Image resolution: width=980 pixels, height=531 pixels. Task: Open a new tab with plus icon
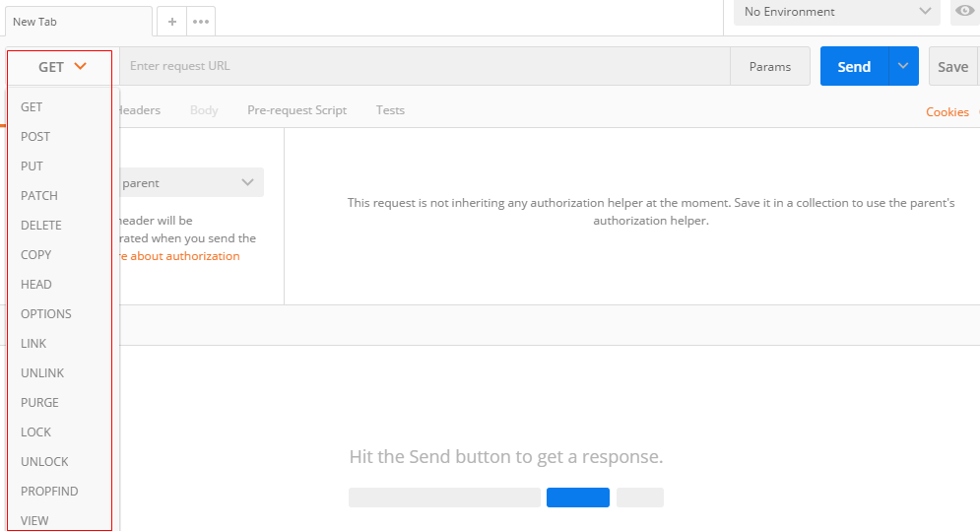pyautogui.click(x=171, y=21)
